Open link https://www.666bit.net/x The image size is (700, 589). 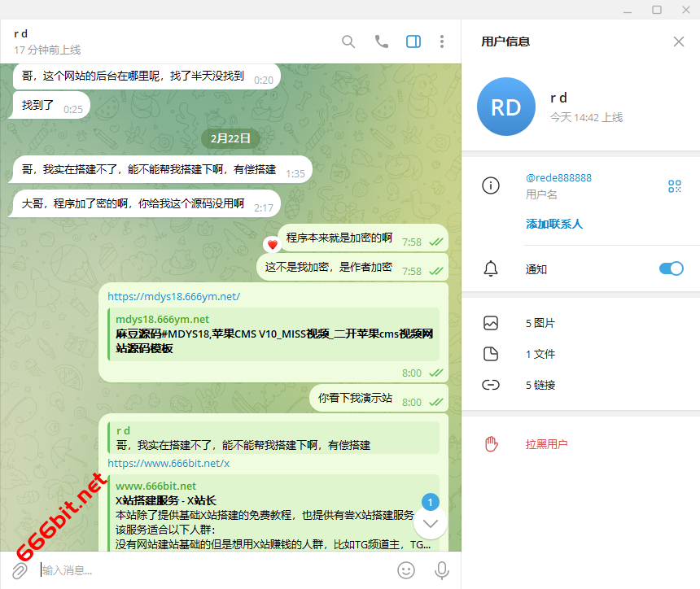[x=168, y=463]
